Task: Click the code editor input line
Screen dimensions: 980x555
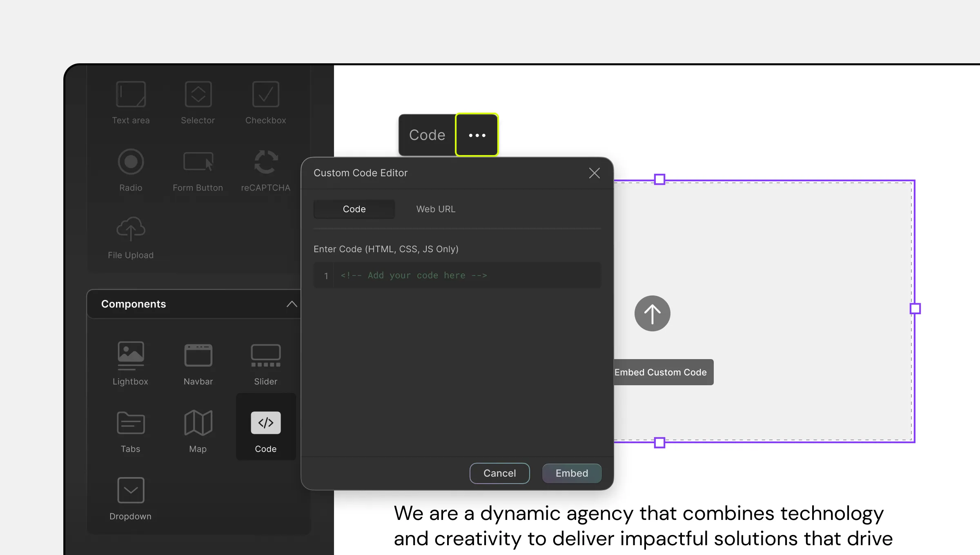Action: 457,275
